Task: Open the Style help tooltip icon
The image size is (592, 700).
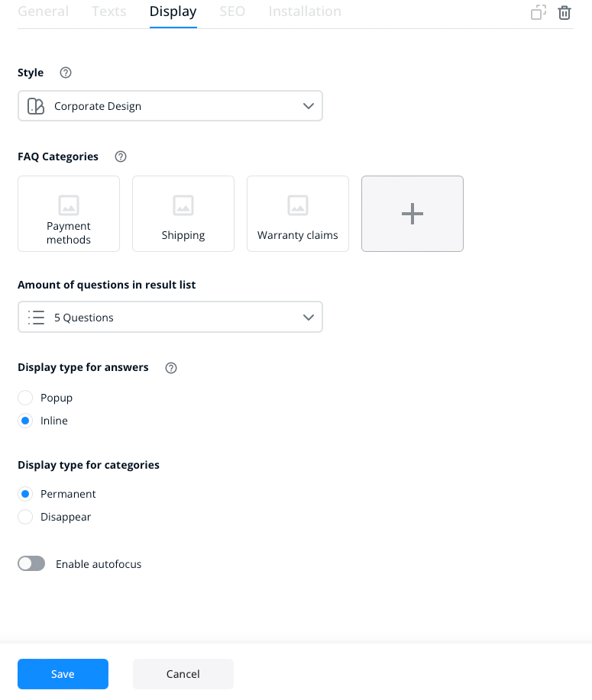Action: pyautogui.click(x=66, y=73)
